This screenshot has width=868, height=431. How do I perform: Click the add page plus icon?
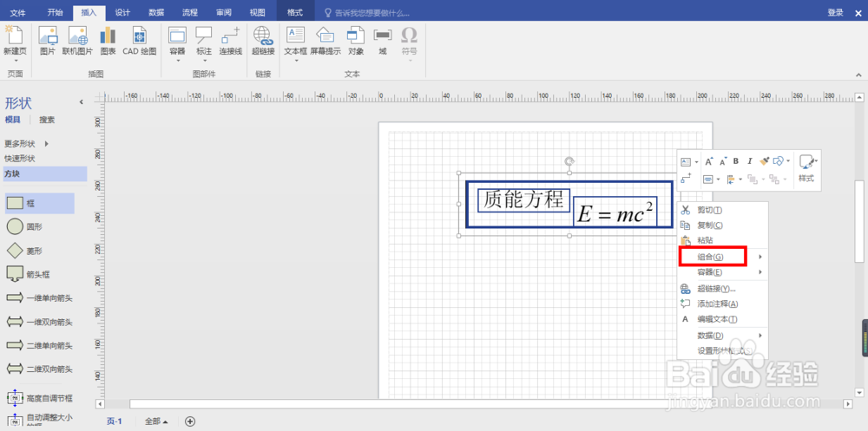190,421
